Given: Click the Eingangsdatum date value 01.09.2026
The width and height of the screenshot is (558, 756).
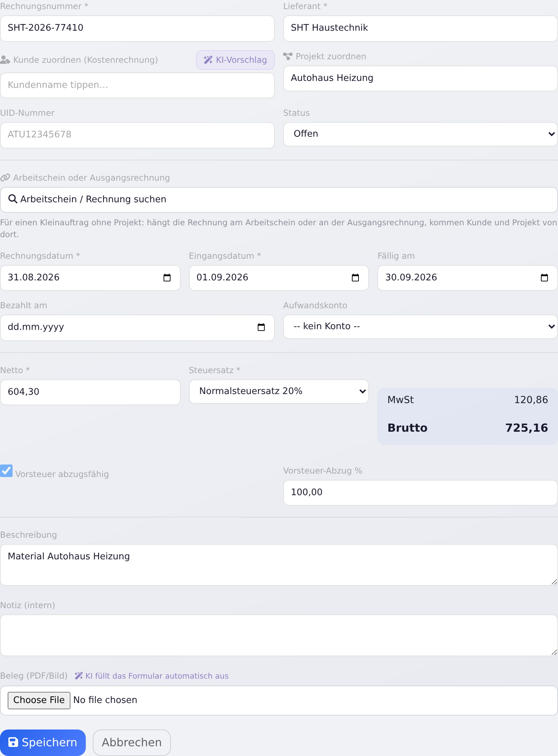Looking at the screenshot, I should [223, 277].
